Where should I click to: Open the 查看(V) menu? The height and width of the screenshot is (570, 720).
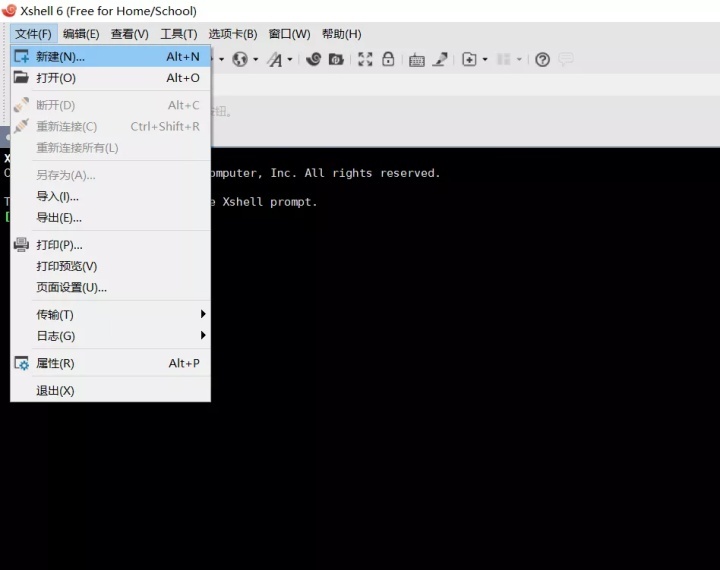click(129, 34)
